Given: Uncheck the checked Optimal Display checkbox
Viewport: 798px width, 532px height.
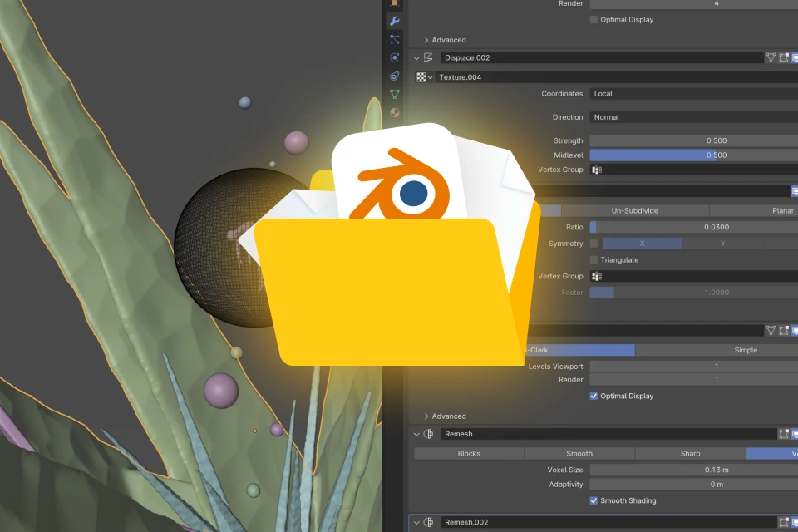Looking at the screenshot, I should (x=594, y=396).
